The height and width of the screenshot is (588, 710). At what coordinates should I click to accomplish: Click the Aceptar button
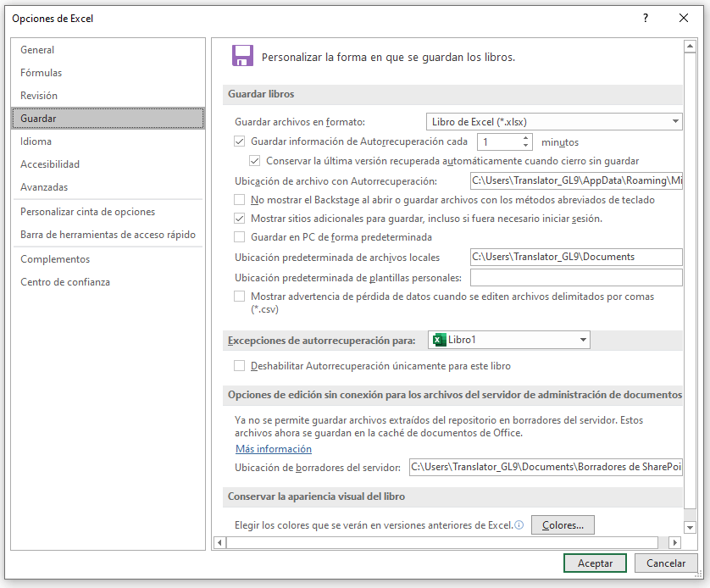(x=595, y=563)
